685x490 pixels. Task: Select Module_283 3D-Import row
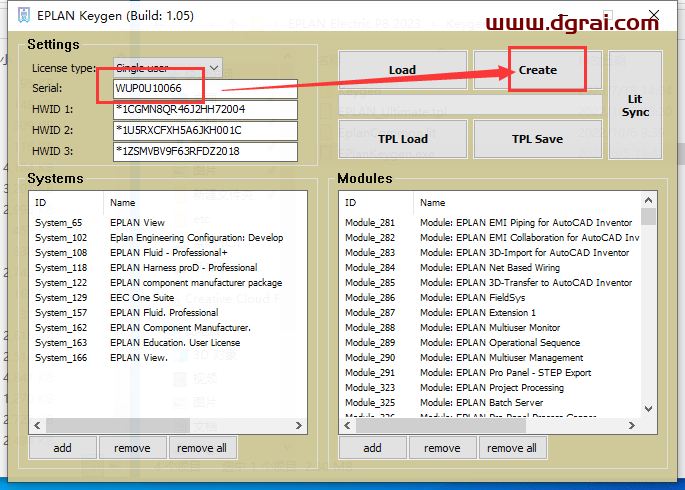491,253
